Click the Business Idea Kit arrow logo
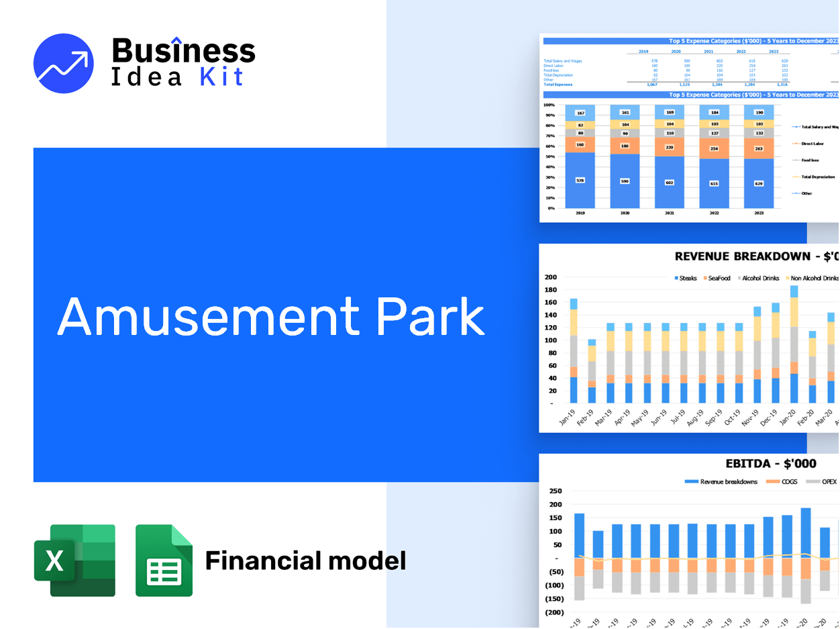The width and height of the screenshot is (840, 629). [x=64, y=64]
